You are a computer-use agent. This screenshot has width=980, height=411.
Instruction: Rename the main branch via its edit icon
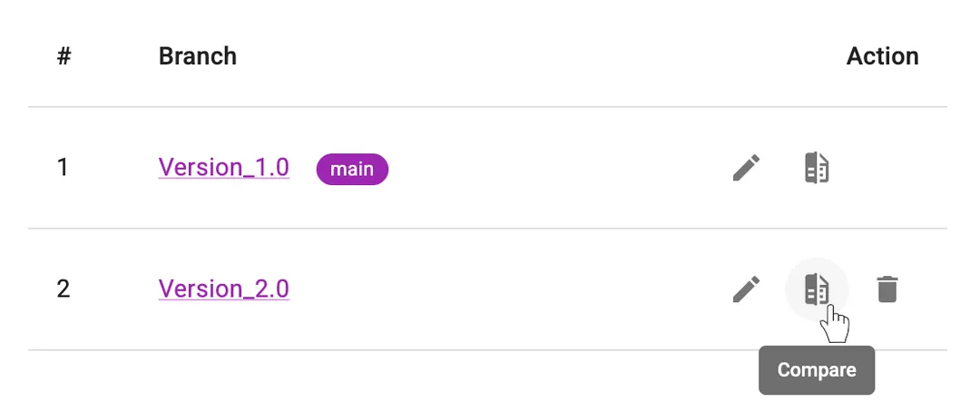(x=746, y=168)
